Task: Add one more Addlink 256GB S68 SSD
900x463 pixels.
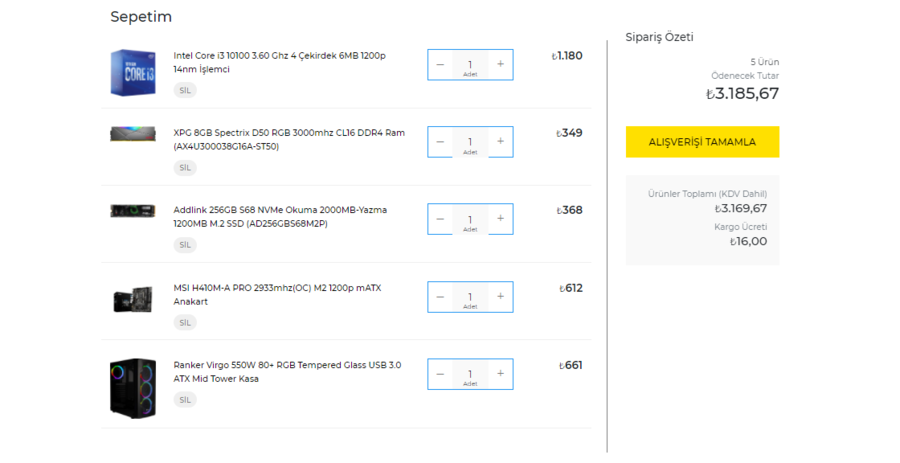Action: point(500,219)
